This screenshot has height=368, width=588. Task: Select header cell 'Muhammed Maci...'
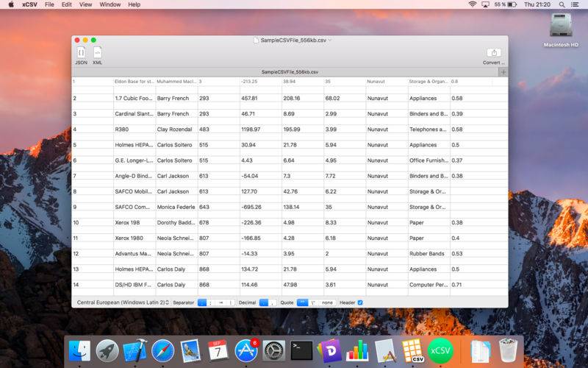[x=176, y=82]
